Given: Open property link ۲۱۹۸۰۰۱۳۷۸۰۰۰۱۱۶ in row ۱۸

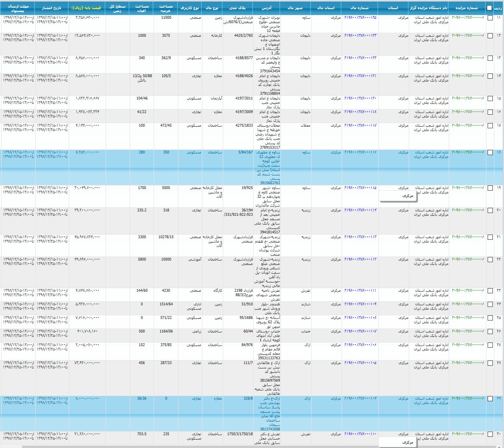Looking at the screenshot, I should point(360,152).
